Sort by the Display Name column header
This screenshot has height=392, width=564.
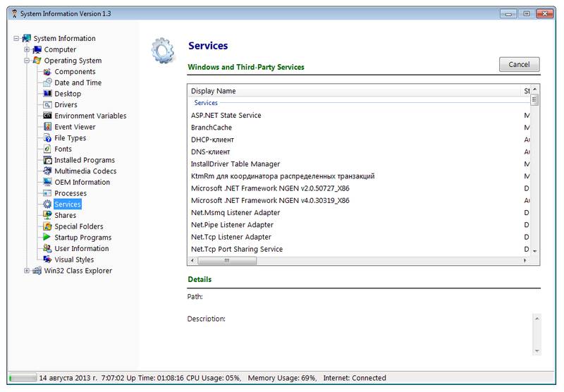(x=355, y=91)
